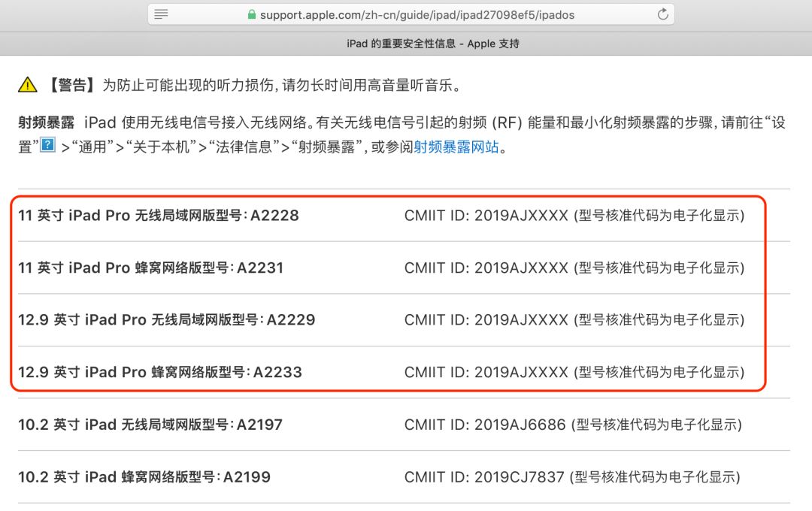Click 12.9 英寸 iPad Pro 无线局域网版型号: A2229
The width and height of the screenshot is (812, 511).
167,320
